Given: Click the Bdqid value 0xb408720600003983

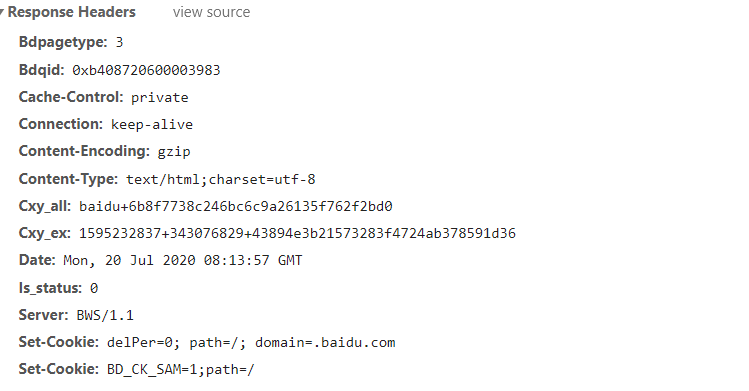Looking at the screenshot, I should pos(146,70).
